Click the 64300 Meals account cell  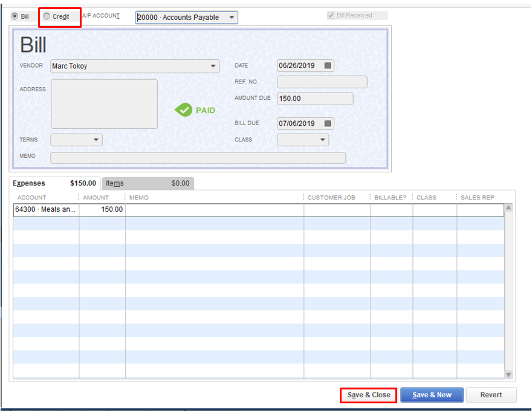(46, 210)
